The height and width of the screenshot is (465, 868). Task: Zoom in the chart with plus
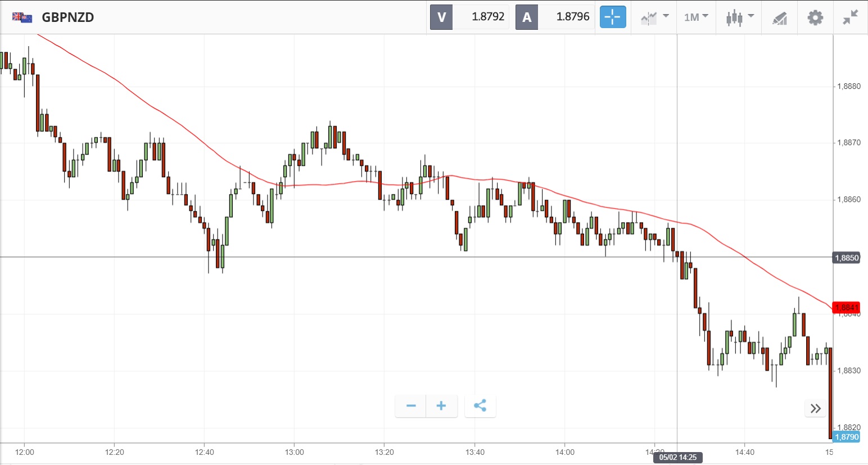(x=441, y=406)
